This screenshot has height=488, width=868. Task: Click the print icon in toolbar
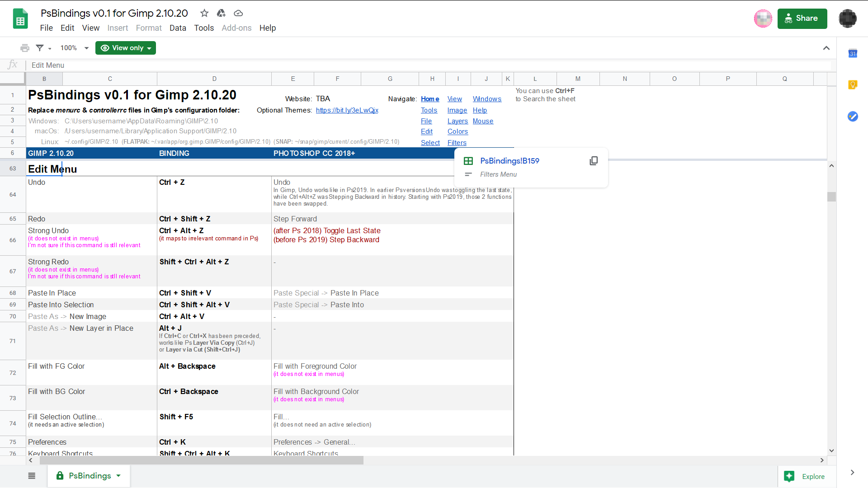(25, 48)
